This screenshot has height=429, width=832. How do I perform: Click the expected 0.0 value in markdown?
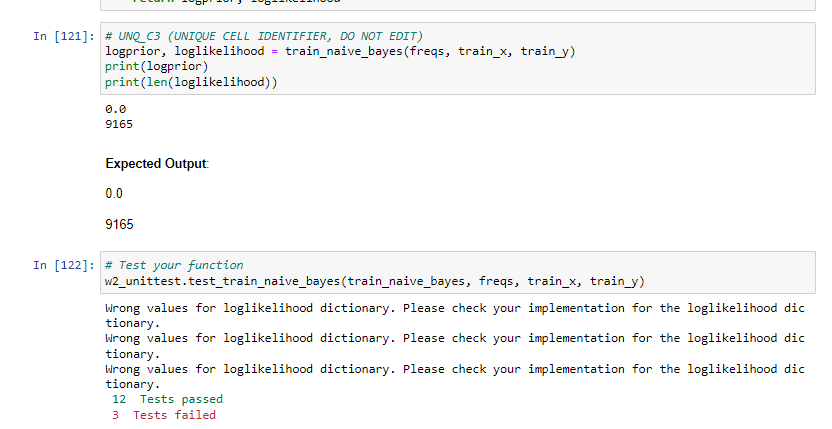click(x=116, y=192)
